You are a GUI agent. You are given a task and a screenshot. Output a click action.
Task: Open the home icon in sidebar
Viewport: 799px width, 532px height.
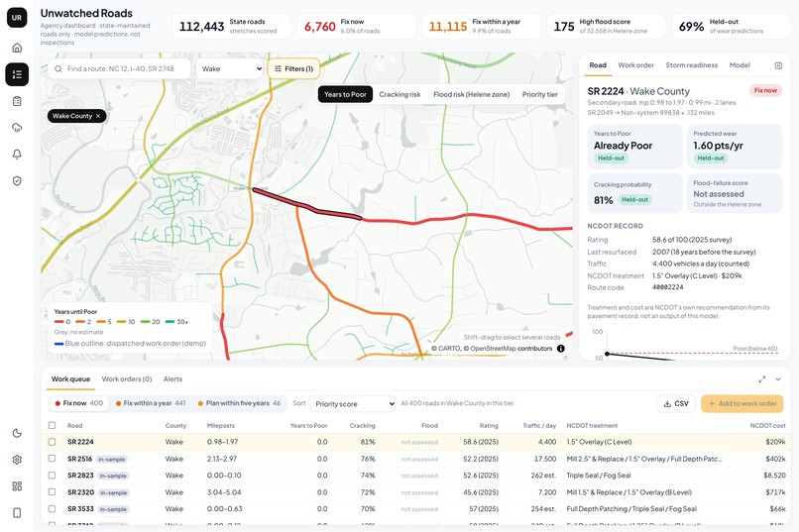(17, 48)
